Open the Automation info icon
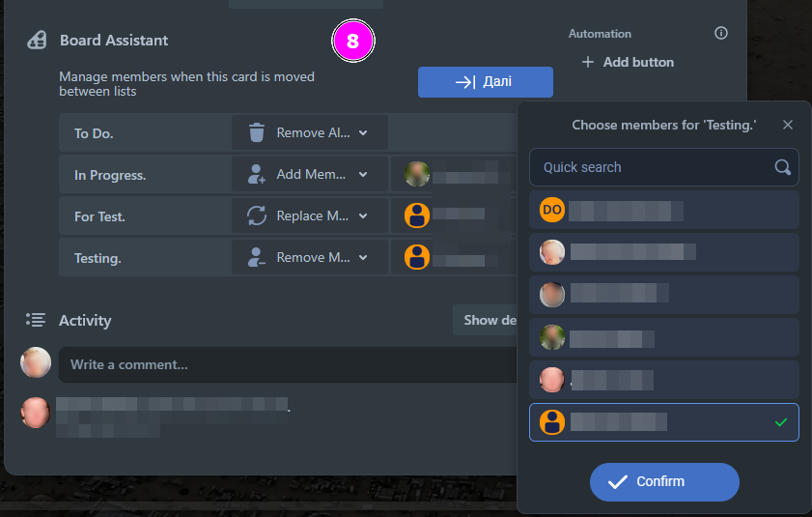Screen dimensions: 812x517 pyautogui.click(x=721, y=33)
